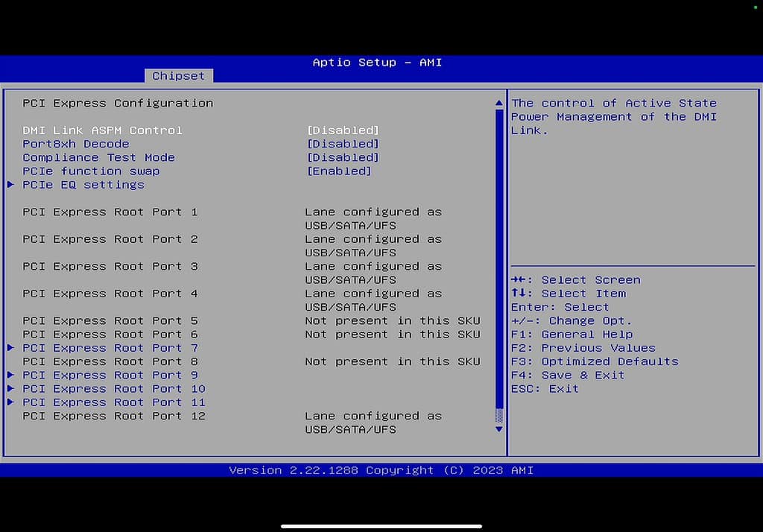
Task: Expand PCI Express Root Port 7
Action: 110,348
